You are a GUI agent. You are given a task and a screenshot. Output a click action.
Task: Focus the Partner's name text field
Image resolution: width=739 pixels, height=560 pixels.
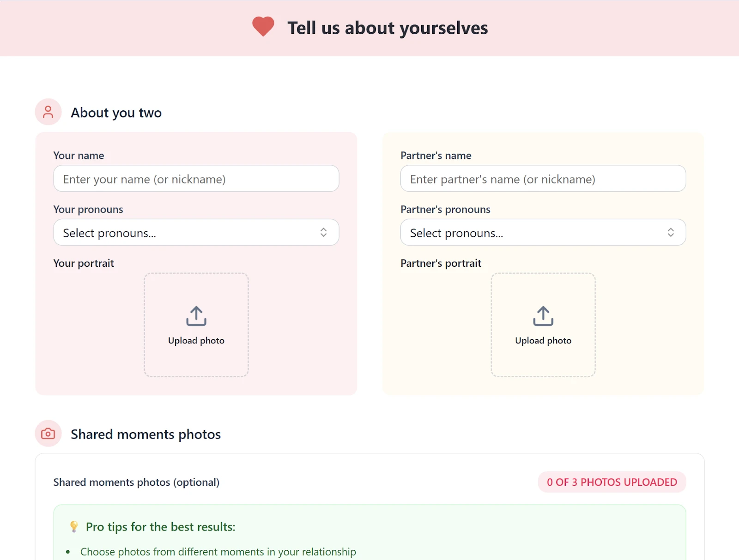pos(543,179)
